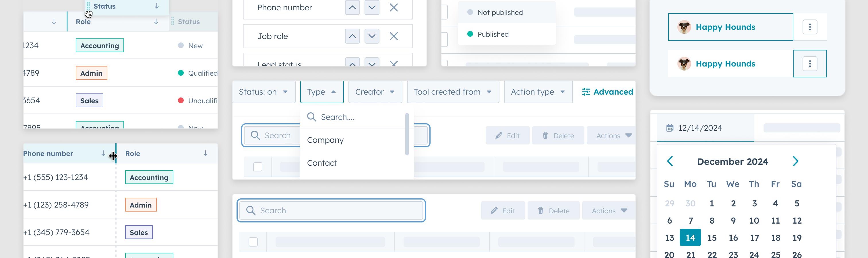The height and width of the screenshot is (258, 868).
Task: Choose day 30 of the previous month
Action: pos(690,203)
